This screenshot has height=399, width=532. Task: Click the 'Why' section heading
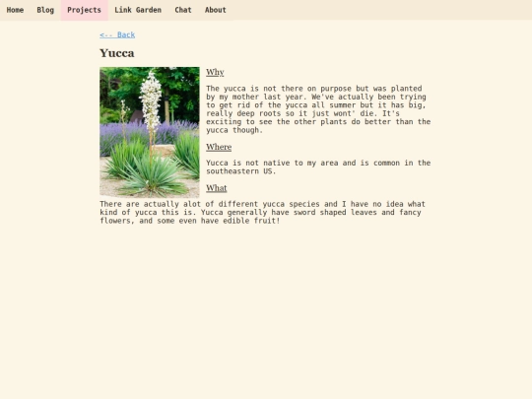[x=215, y=72]
